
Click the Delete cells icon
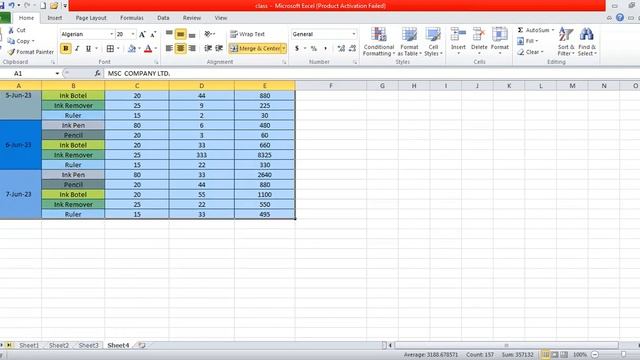(x=479, y=35)
